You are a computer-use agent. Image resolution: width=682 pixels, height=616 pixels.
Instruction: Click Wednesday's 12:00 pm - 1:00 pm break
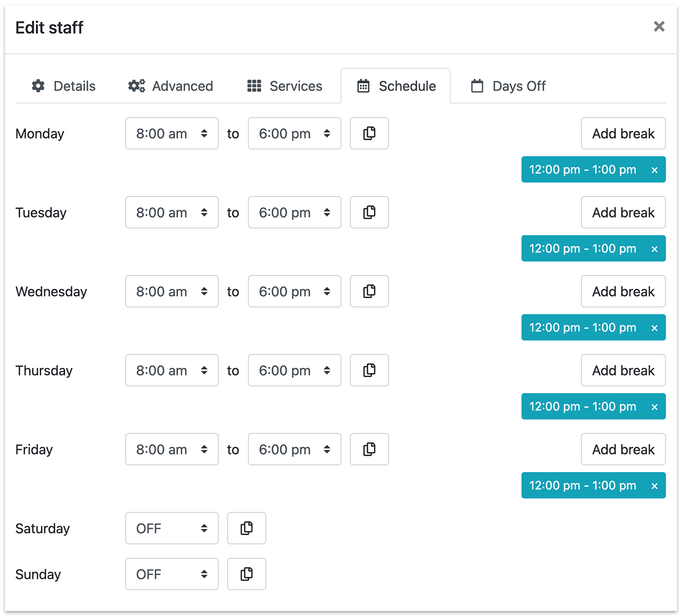(583, 328)
